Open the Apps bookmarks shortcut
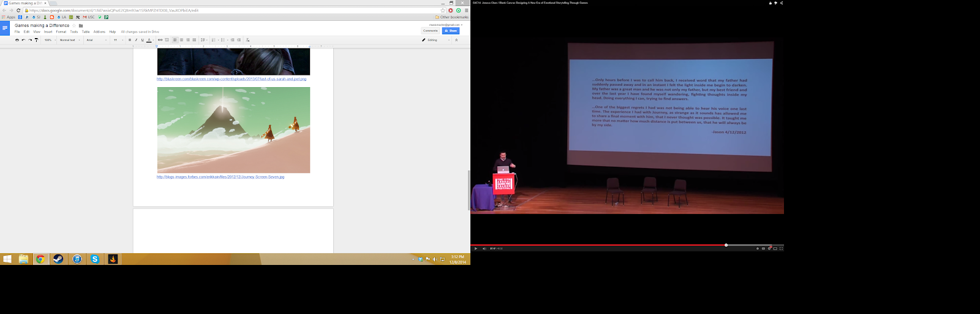Image resolution: width=980 pixels, height=314 pixels. (9, 17)
